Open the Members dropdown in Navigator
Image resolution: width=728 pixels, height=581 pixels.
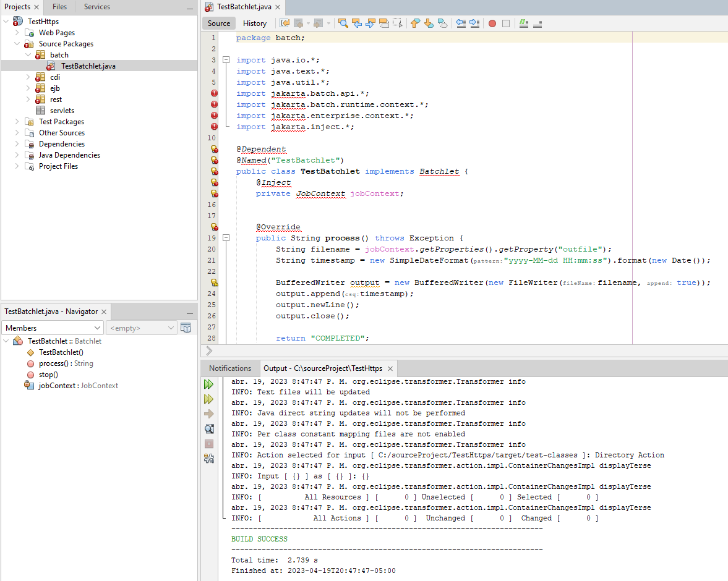(x=52, y=327)
